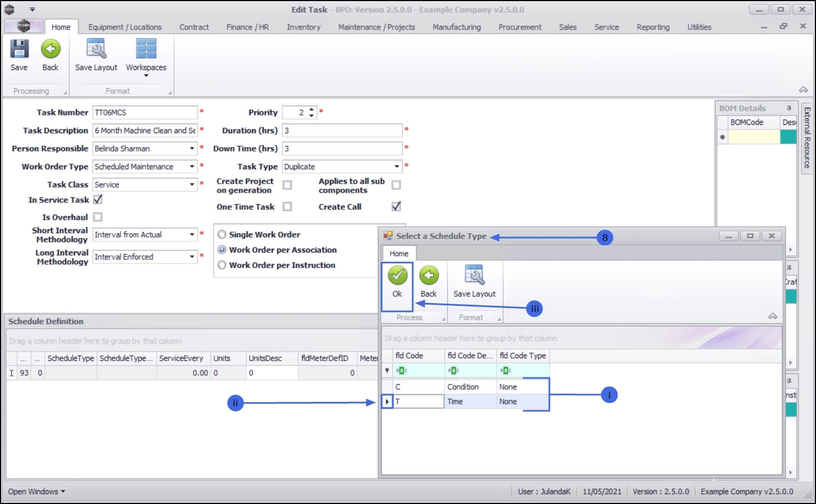The height and width of the screenshot is (504, 816).
Task: Toggle the Create Call checkbox
Action: coord(396,206)
